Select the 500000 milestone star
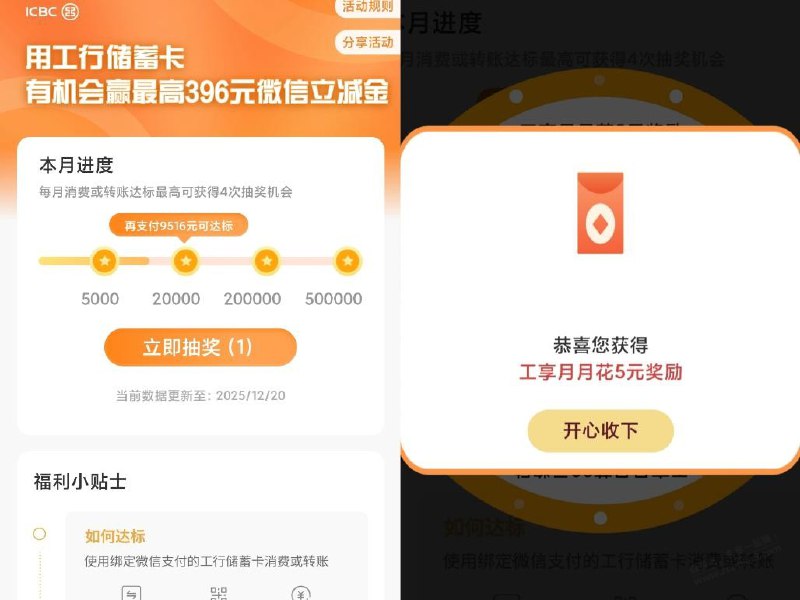The height and width of the screenshot is (600, 800). click(348, 261)
